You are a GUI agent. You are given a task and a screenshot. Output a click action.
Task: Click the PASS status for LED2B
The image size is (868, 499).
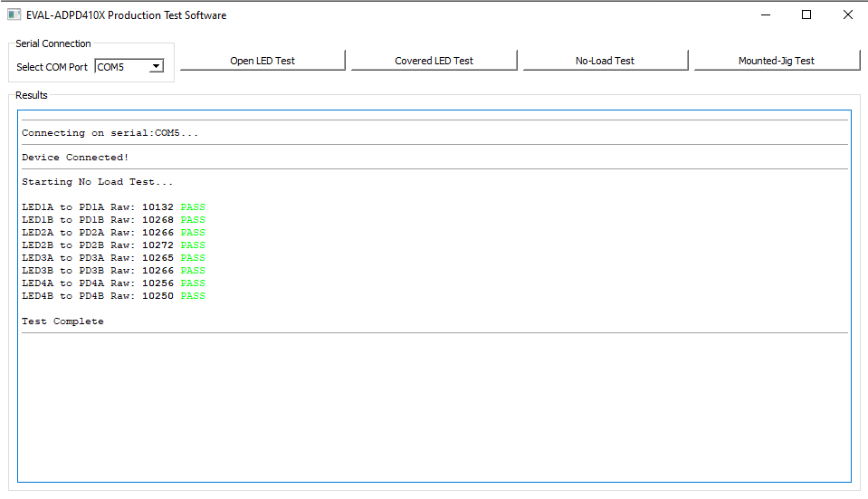pyautogui.click(x=193, y=245)
